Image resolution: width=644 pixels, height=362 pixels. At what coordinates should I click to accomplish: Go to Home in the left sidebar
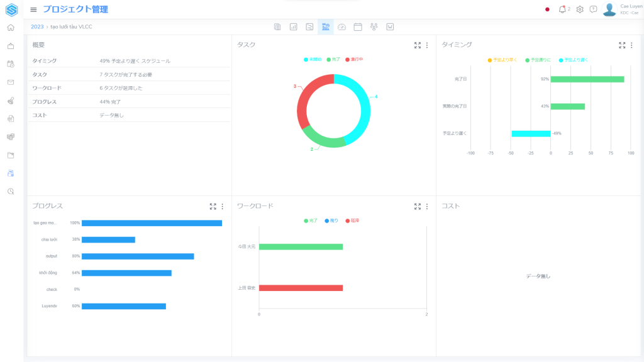(x=11, y=28)
